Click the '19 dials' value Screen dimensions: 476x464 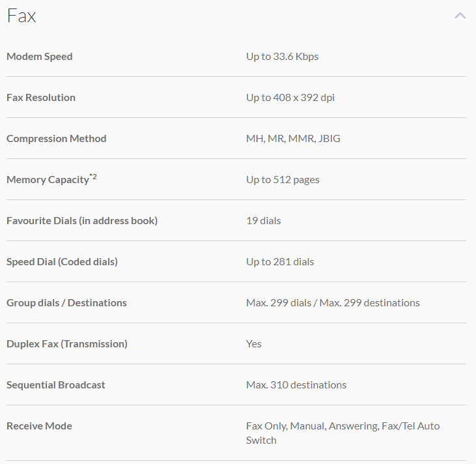264,221
